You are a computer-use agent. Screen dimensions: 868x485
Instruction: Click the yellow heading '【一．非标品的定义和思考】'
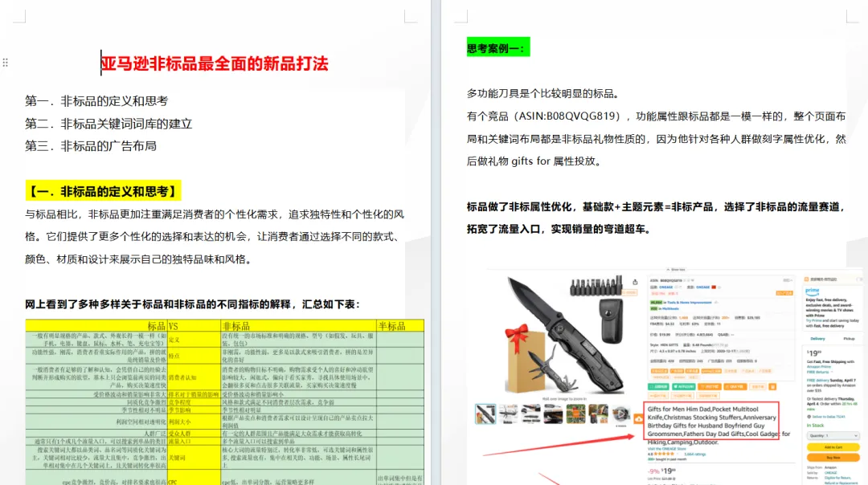103,191
